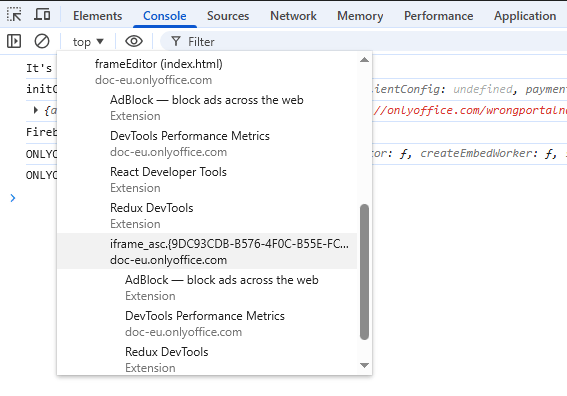Viewport: 567px width, 396px height.
Task: Clear the console output
Action: (x=42, y=41)
